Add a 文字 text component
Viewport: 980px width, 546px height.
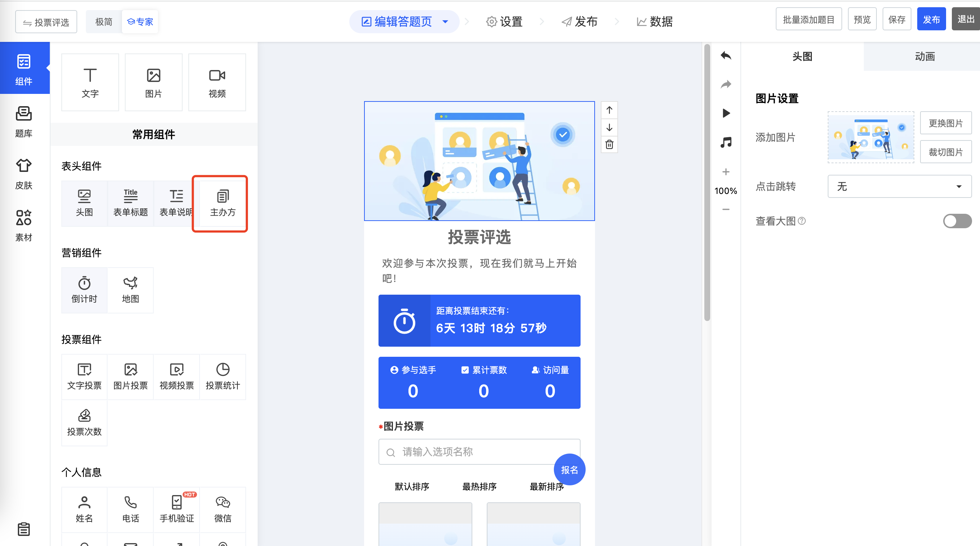click(x=90, y=83)
